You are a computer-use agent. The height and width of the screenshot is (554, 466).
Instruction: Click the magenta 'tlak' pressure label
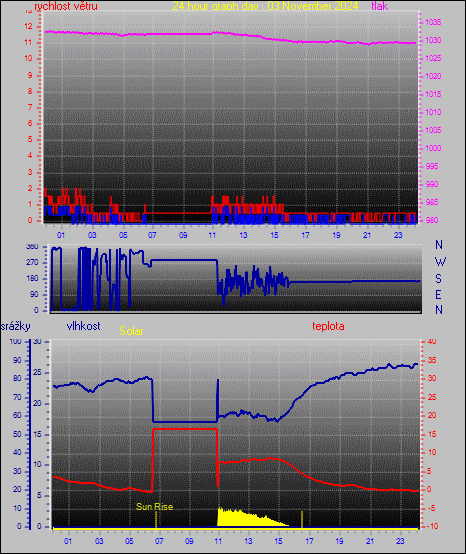pyautogui.click(x=379, y=6)
